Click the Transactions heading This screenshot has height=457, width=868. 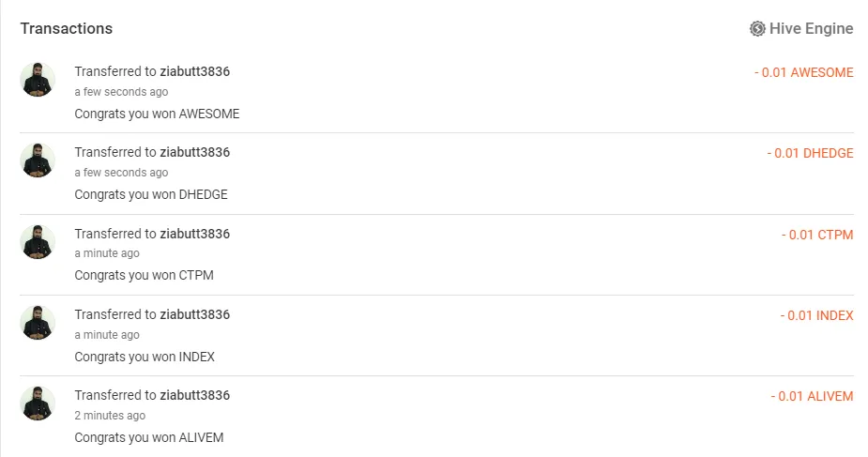(x=67, y=29)
